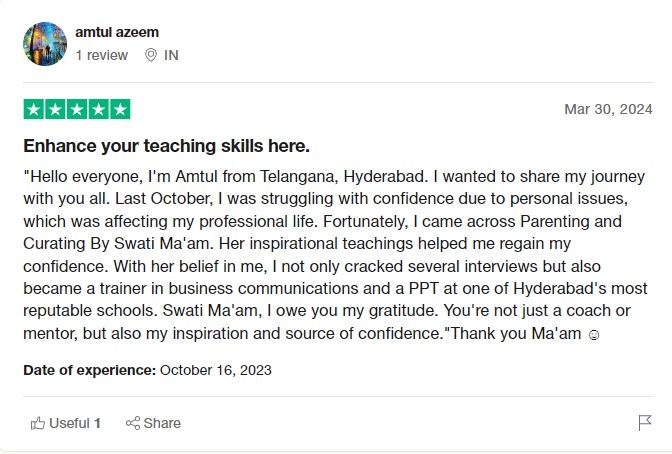
Task: Flag this review with the flag icon
Action: click(x=645, y=423)
